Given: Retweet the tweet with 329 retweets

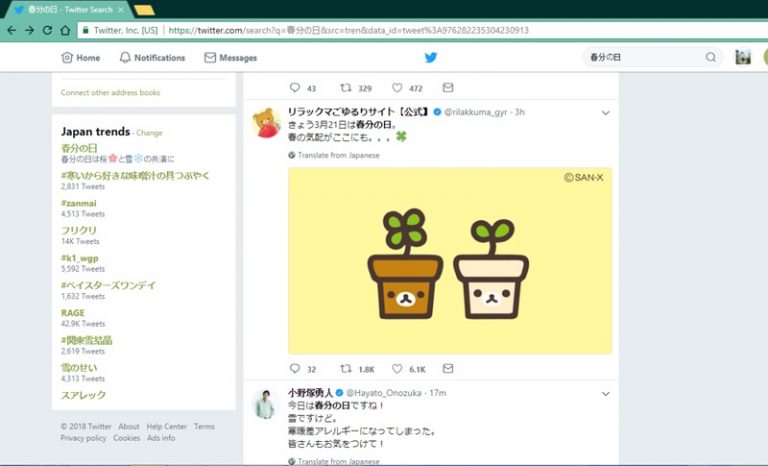Looking at the screenshot, I should pos(346,88).
